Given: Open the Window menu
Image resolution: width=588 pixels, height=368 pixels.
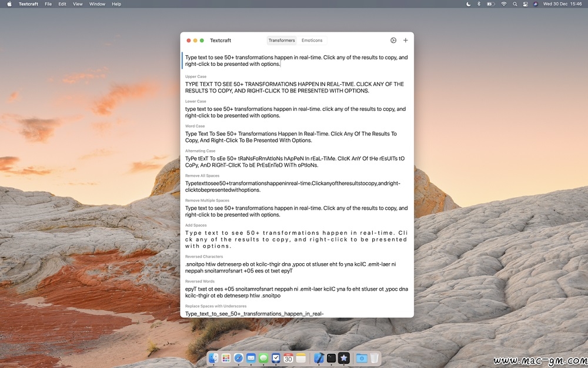Looking at the screenshot, I should 97,4.
